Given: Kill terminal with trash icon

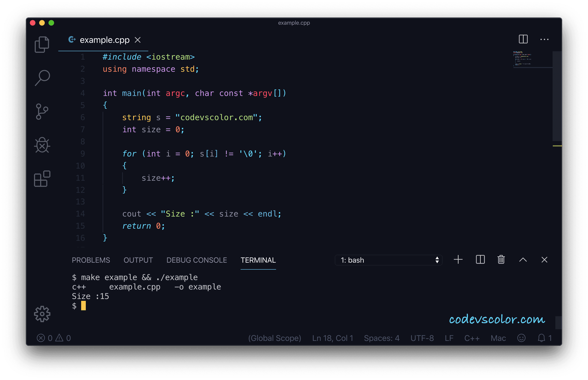Looking at the screenshot, I should pyautogui.click(x=501, y=260).
